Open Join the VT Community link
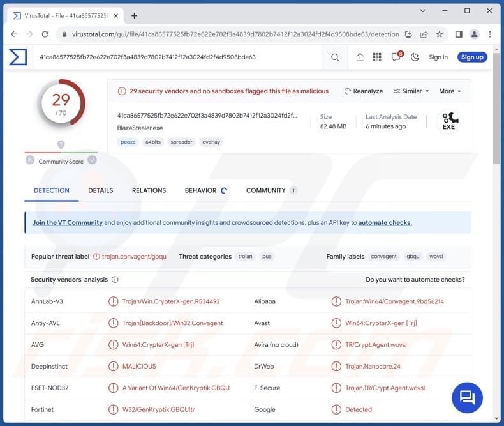 click(67, 222)
